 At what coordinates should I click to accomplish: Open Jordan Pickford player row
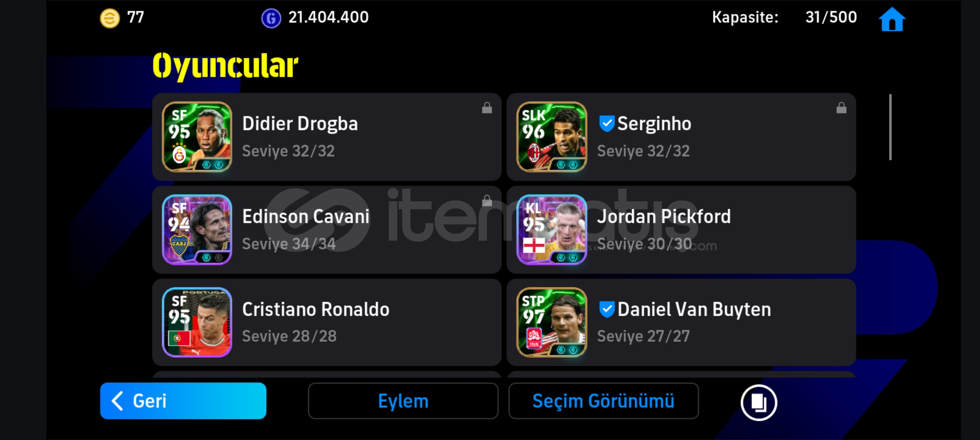coord(681,230)
